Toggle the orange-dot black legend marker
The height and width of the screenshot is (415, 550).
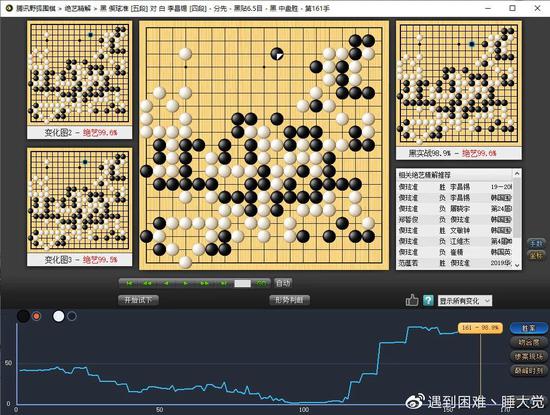(36, 316)
